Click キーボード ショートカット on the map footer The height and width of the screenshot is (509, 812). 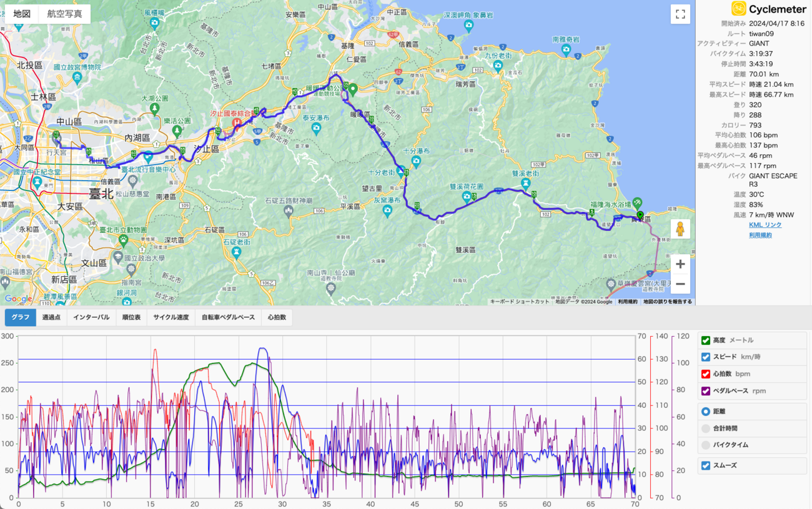tap(520, 302)
